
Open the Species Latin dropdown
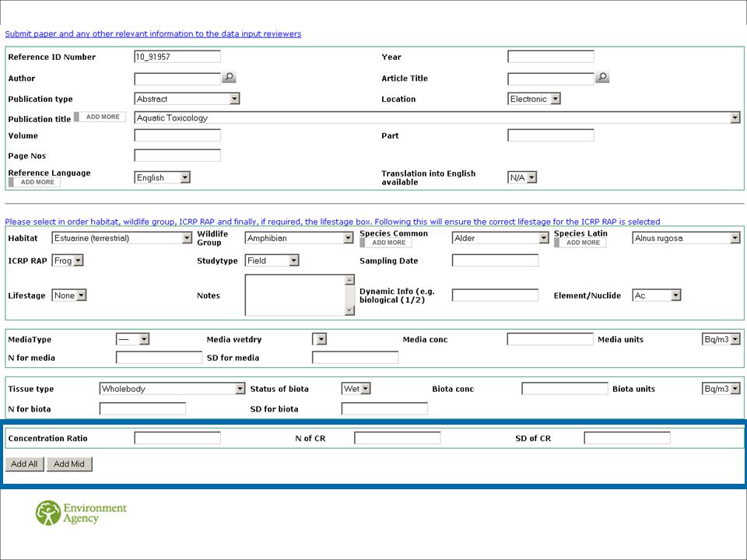[x=686, y=238]
